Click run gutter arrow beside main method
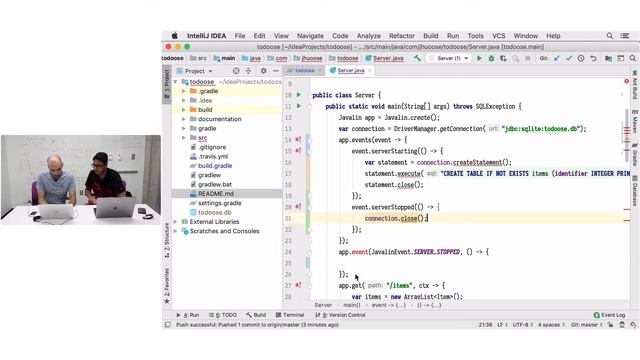Image resolution: width=640 pixels, height=360 pixels. (x=299, y=106)
